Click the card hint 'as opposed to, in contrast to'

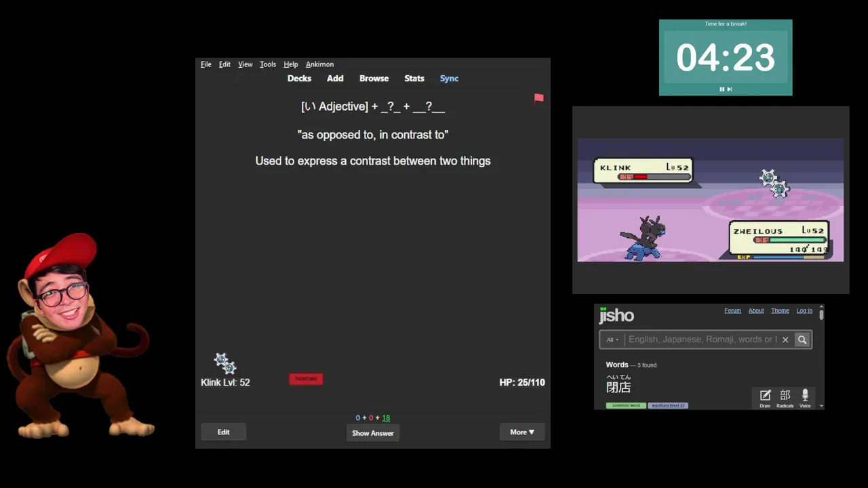(x=373, y=135)
